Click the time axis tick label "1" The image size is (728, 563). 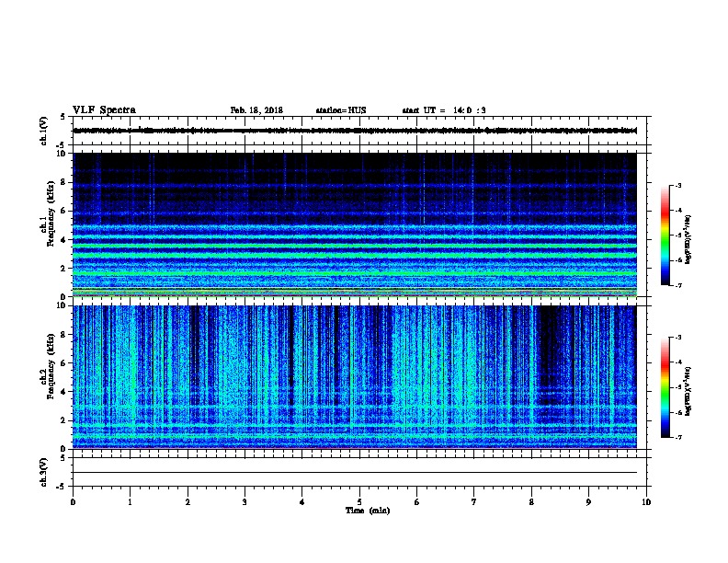130,502
